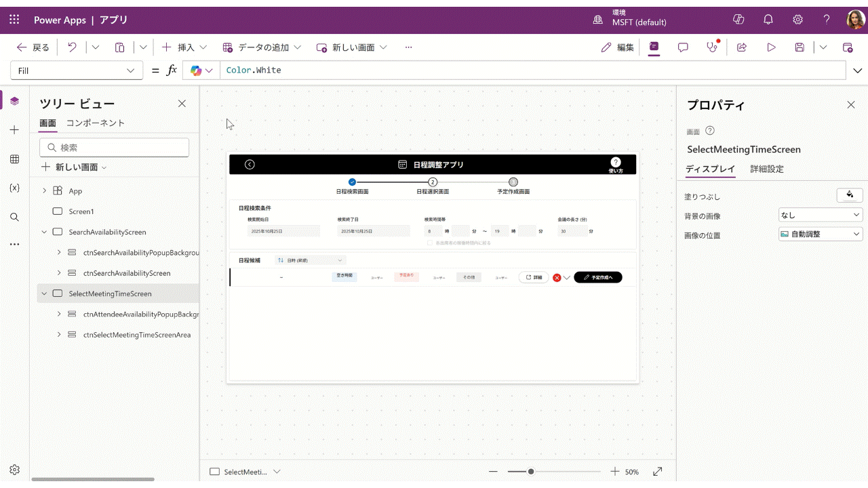
Task: Expand the ctnSearchAvailabilityScreen container
Action: pyautogui.click(x=59, y=273)
